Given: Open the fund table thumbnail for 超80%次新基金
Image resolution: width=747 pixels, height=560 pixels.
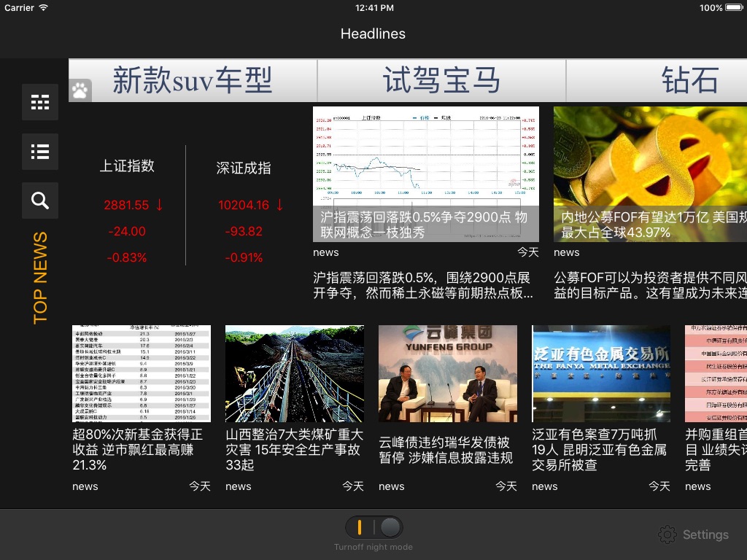Looking at the screenshot, I should 142,373.
